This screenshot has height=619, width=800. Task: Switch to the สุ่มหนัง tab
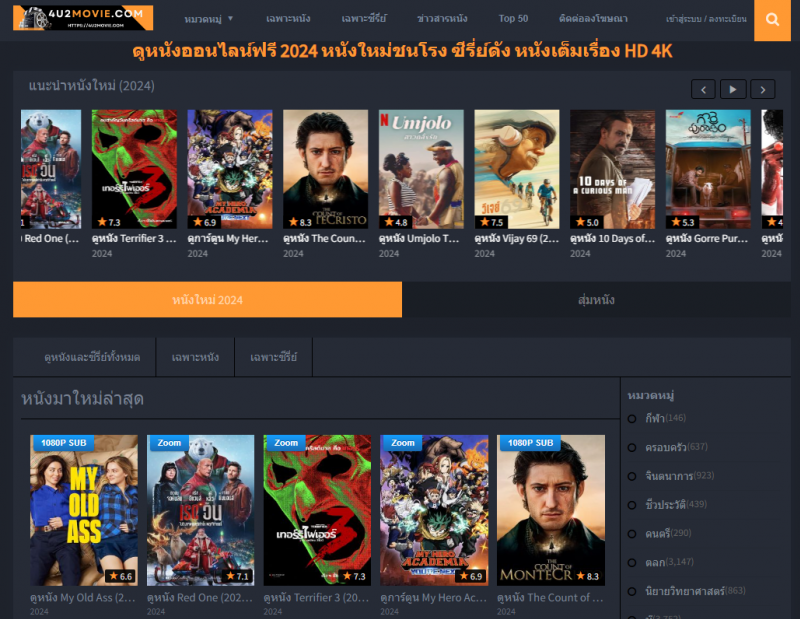coord(596,300)
